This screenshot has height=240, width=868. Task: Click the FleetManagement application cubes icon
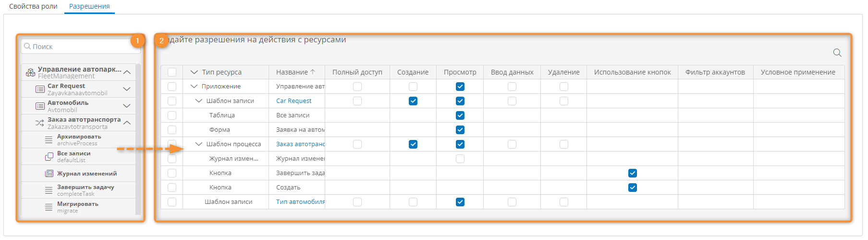(30, 73)
